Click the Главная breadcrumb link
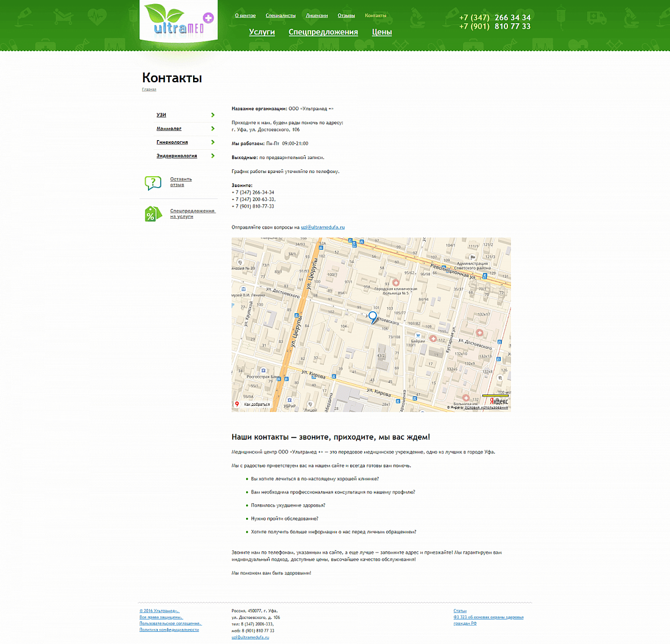 click(x=149, y=90)
